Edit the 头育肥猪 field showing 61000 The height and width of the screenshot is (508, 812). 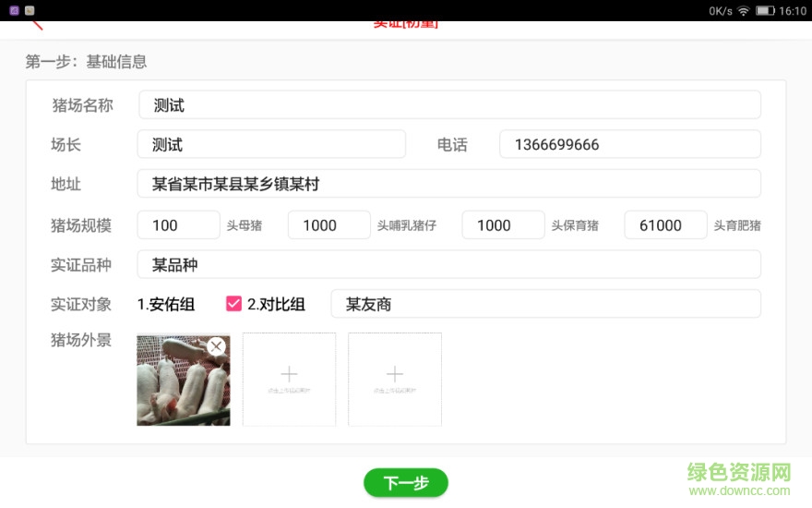click(x=665, y=225)
